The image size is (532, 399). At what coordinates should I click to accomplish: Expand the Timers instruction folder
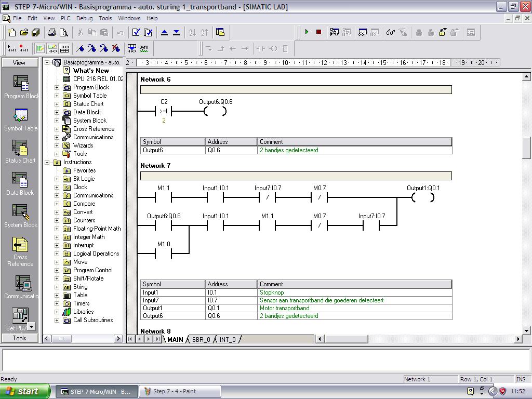(x=57, y=303)
